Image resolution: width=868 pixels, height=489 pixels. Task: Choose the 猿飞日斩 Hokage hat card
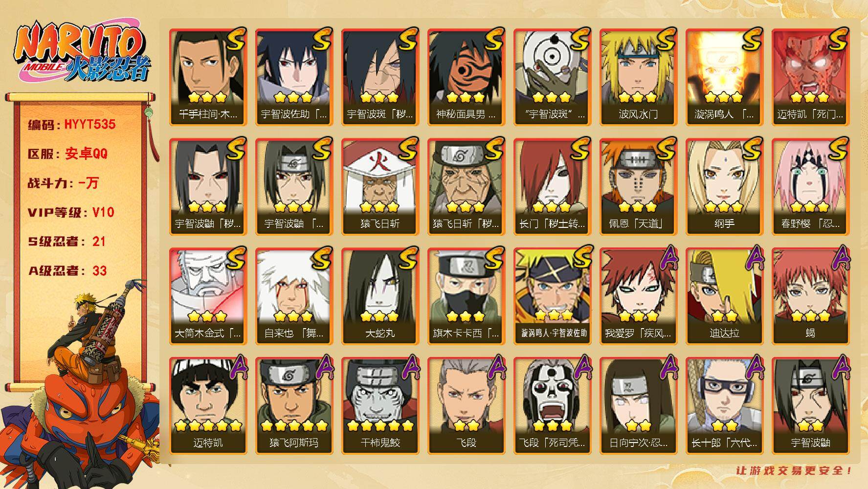pos(380,186)
